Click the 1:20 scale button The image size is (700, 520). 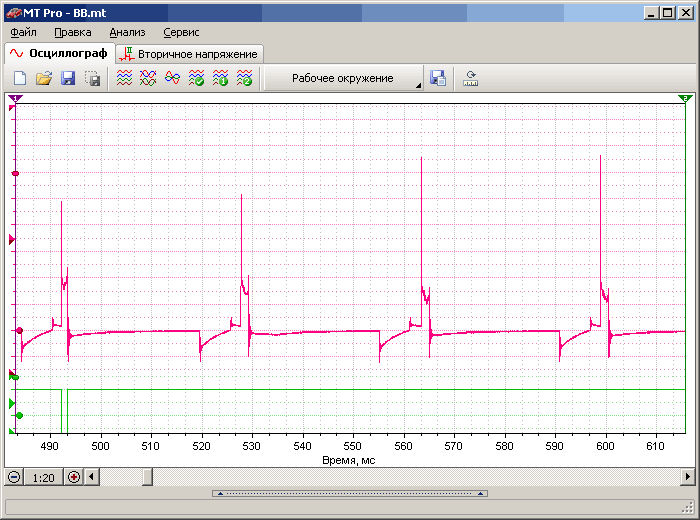pos(43,477)
